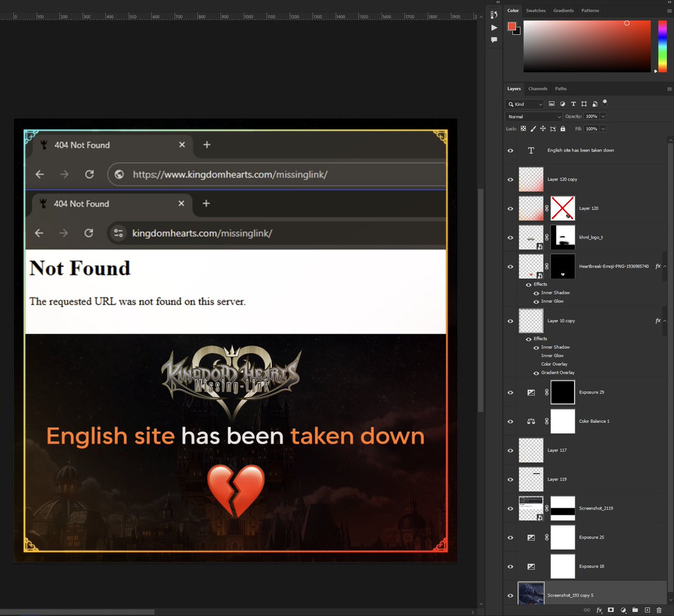
Task: Hide Screenshot_193 copy 5 layer
Action: coord(510,596)
